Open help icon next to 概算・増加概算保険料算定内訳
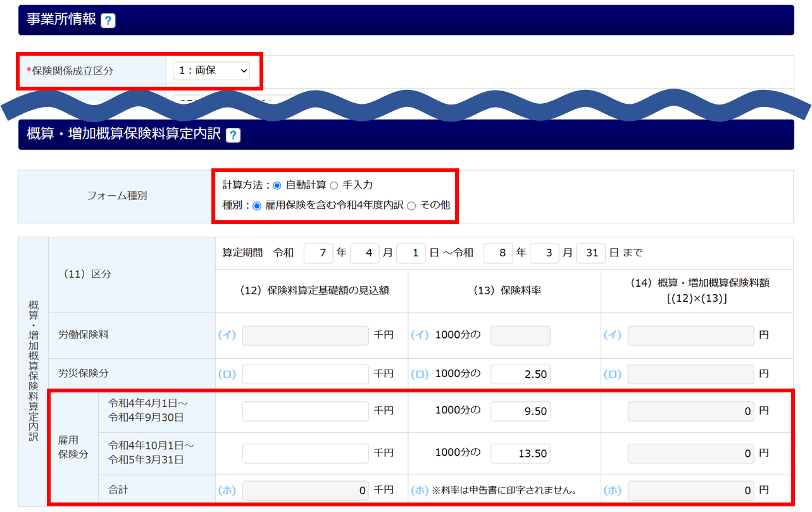This screenshot has width=812, height=512. (x=233, y=135)
